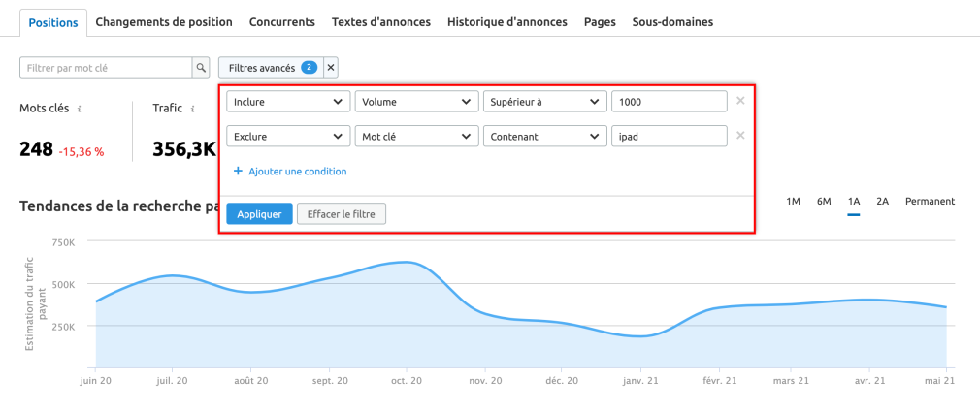Select the 6M time range
The height and width of the screenshot is (412, 980).
[824, 202]
